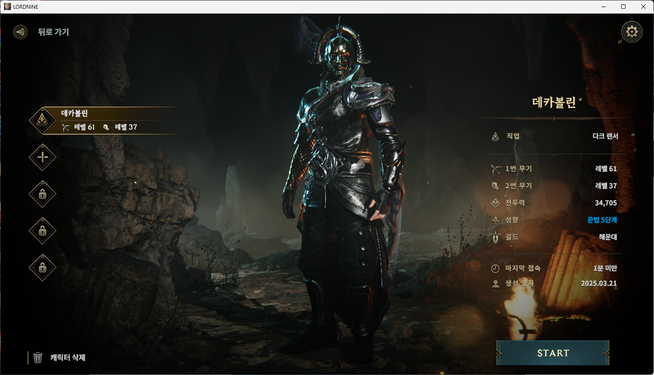Click the back arrow icon
The height and width of the screenshot is (375, 654).
[20, 32]
